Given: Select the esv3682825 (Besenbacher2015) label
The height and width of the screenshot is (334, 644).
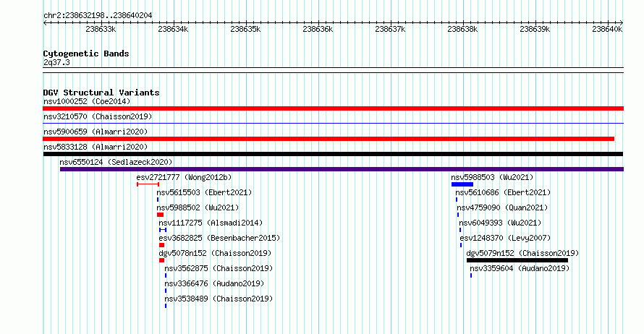Looking at the screenshot, I should tap(219, 238).
